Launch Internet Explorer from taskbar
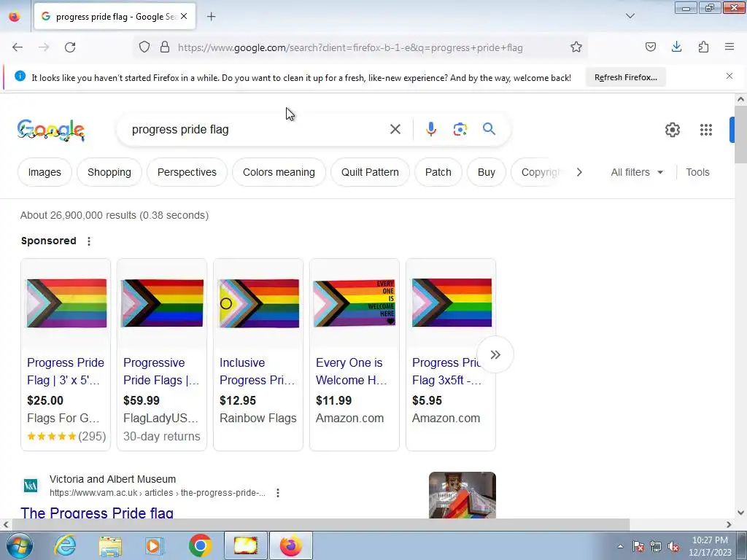Image resolution: width=747 pixels, height=560 pixels. [x=65, y=545]
